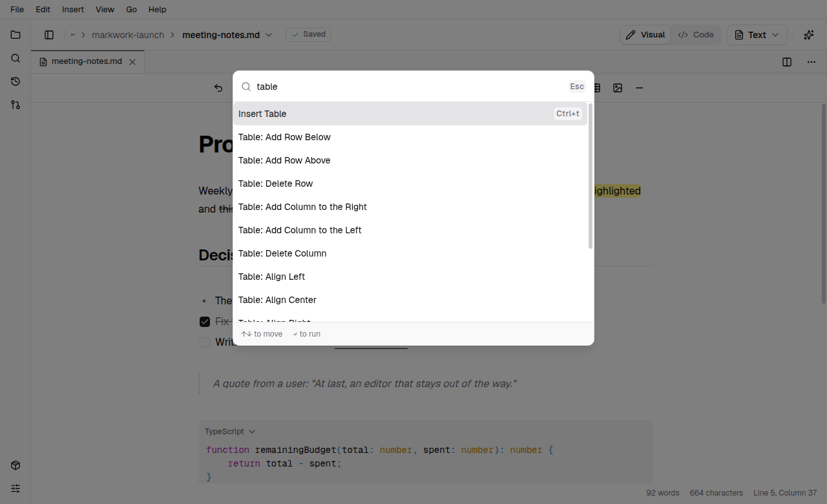
Task: Open the file explorer folder icon
Action: pos(16,35)
